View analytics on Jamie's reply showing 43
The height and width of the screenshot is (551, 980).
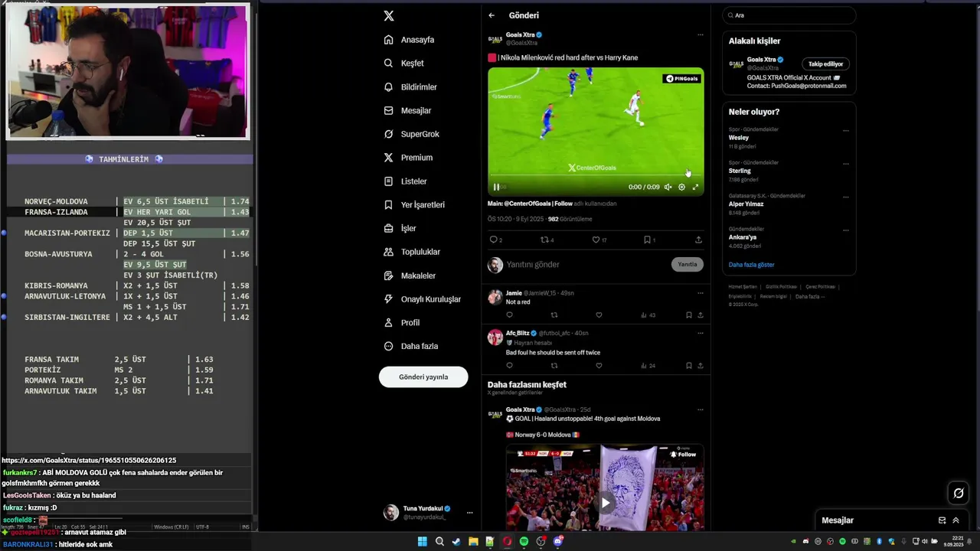click(x=648, y=315)
